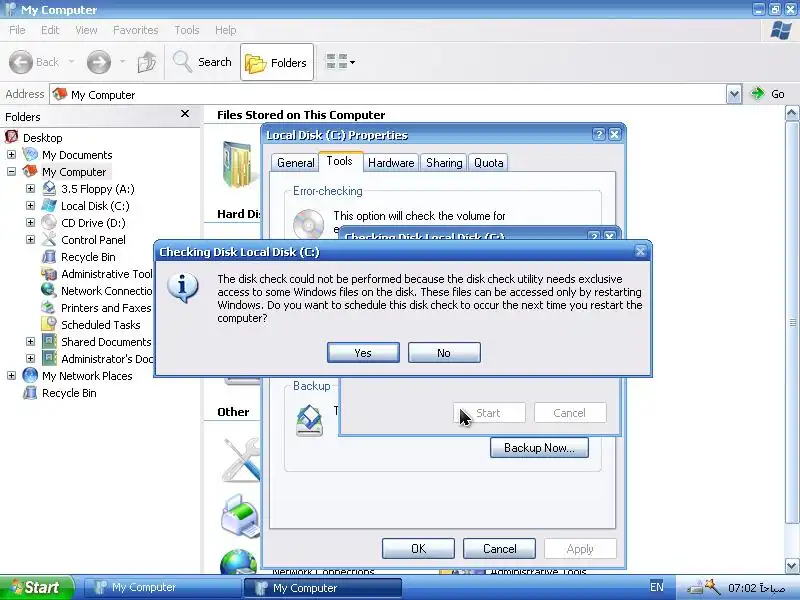The height and width of the screenshot is (600, 800).
Task: Select Recycle Bin under My Computer
Action: coord(88,257)
